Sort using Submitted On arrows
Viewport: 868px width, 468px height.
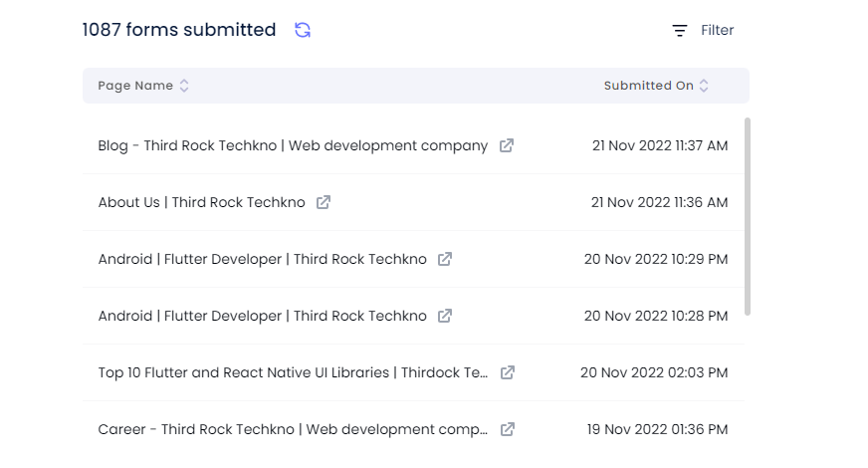[704, 86]
